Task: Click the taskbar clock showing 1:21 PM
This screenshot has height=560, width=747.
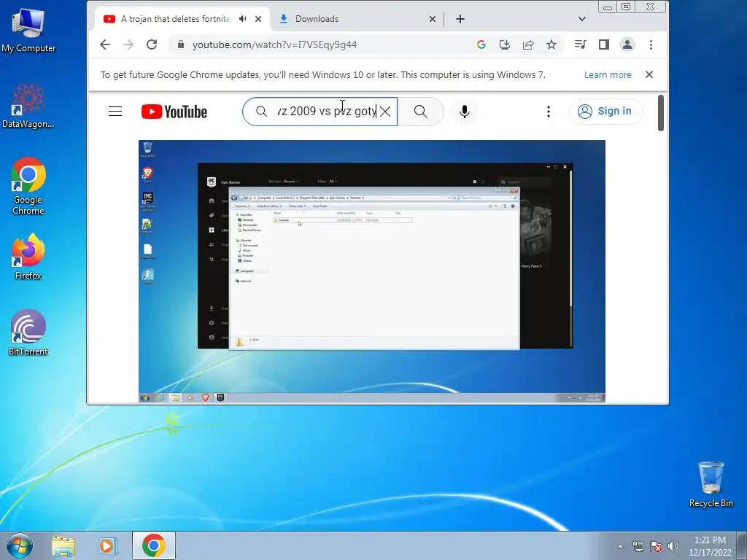Action: [710, 545]
